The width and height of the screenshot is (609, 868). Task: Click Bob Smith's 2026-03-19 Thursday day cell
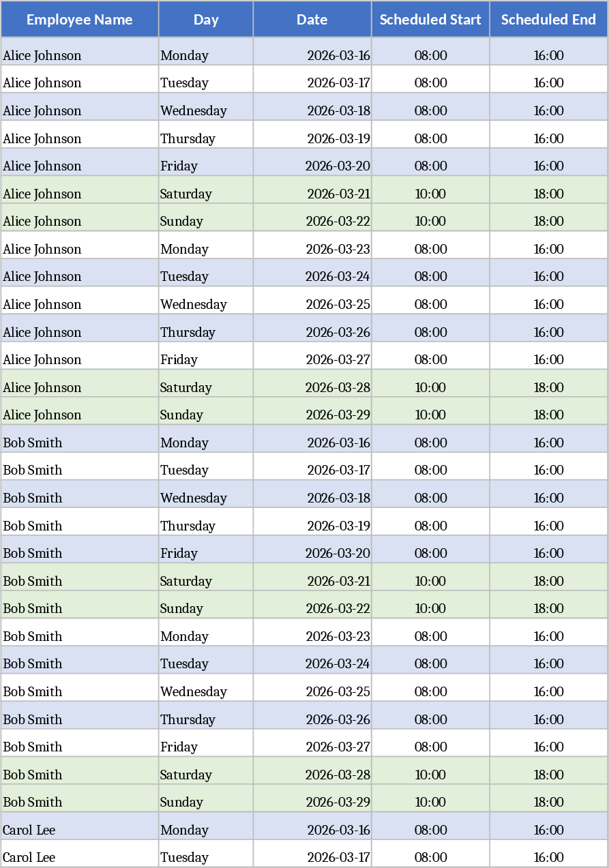pos(206,526)
